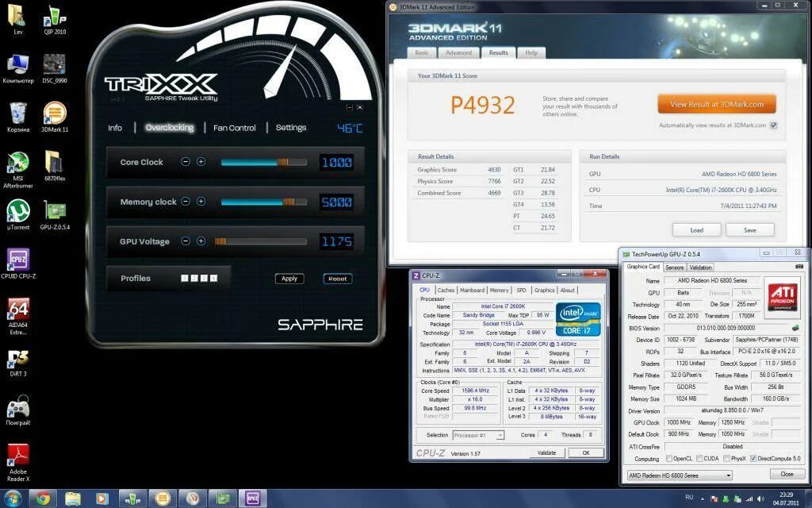This screenshot has height=508, width=812.
Task: Decrease Memory clock with the minus button
Action: tap(186, 201)
